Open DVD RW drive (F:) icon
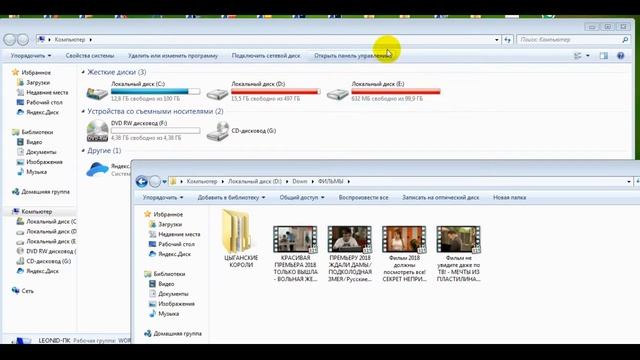This screenshot has height=360, width=640. pyautogui.click(x=97, y=131)
